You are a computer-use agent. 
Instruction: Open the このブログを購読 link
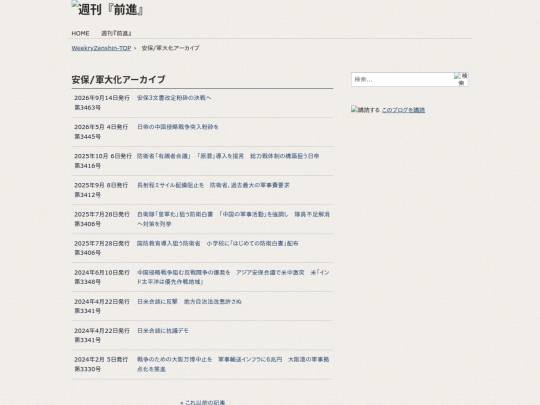(x=403, y=110)
